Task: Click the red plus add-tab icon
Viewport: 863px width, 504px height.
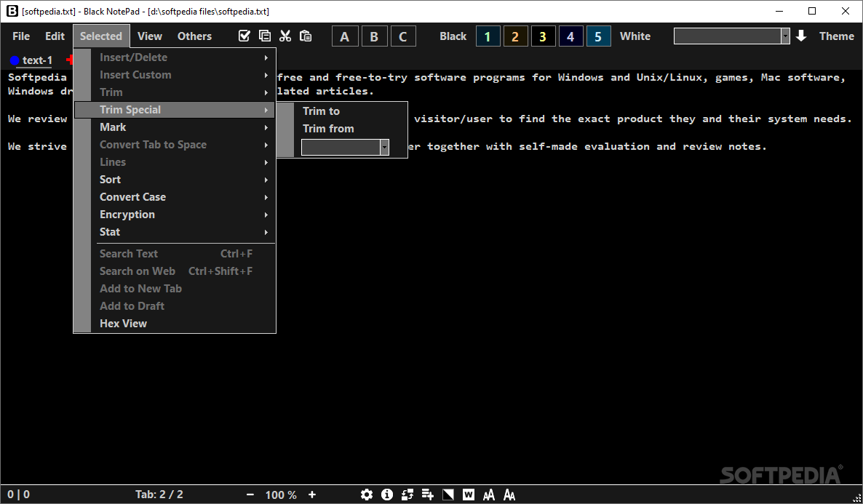Action: [70, 60]
